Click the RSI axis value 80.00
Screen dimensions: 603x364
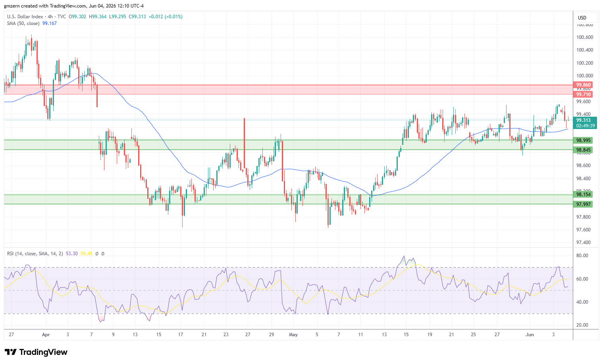[x=582, y=256]
